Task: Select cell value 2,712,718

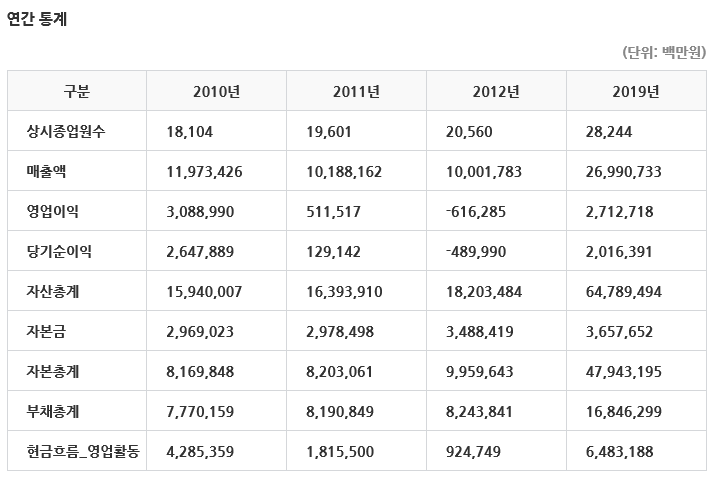Action: click(x=619, y=212)
